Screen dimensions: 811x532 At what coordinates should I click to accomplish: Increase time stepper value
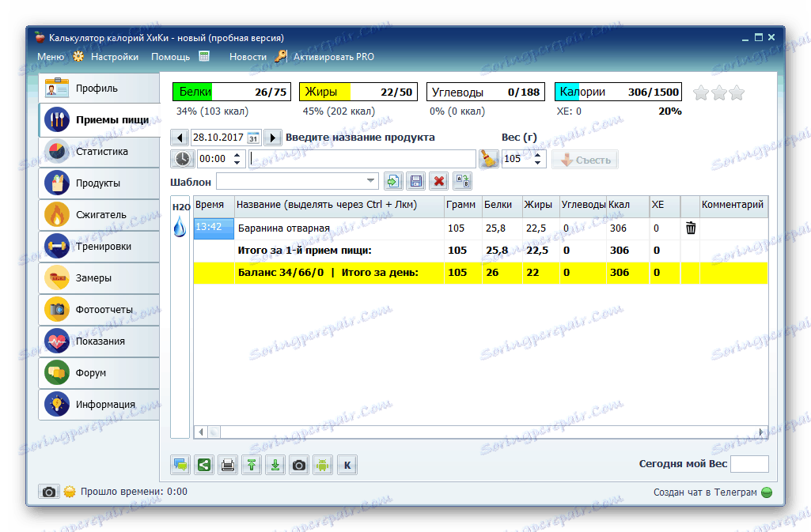pos(237,154)
